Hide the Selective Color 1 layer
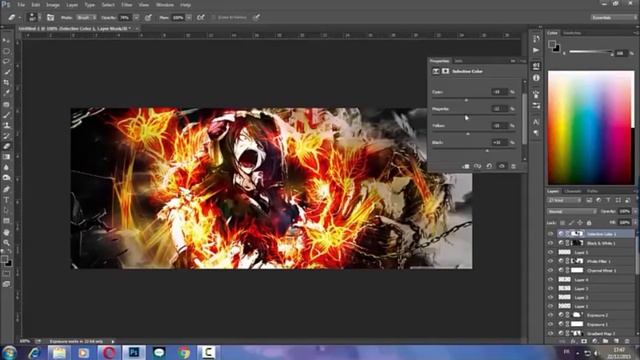This screenshot has width=640, height=360. 550,234
